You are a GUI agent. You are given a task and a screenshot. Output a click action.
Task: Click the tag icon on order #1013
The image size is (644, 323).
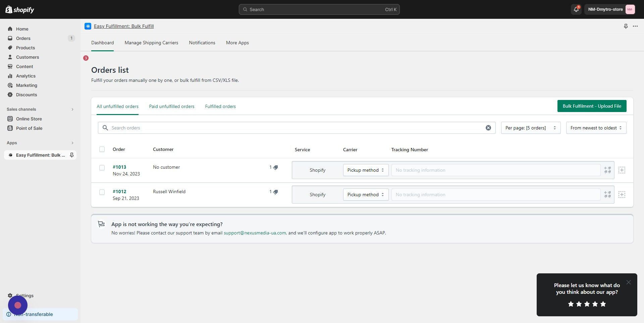pyautogui.click(x=275, y=167)
